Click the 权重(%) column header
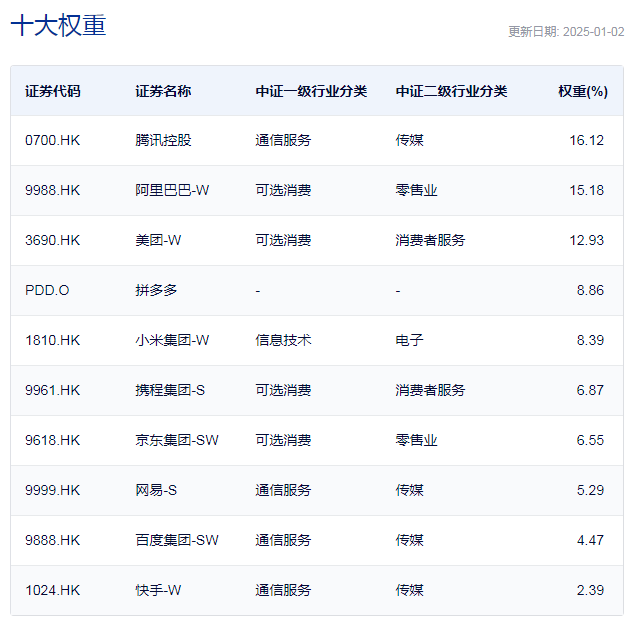 pos(582,91)
